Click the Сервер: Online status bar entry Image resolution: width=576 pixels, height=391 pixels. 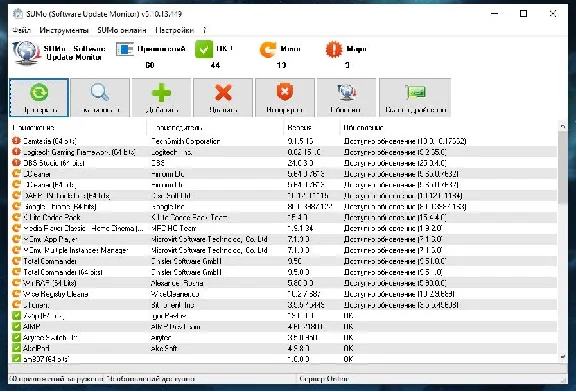323,379
